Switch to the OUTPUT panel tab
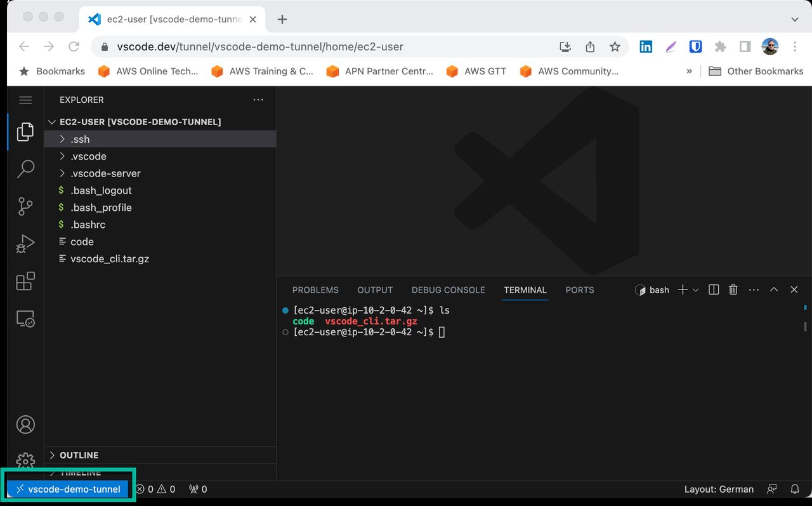Screen dimensions: 812x506 [375, 290]
